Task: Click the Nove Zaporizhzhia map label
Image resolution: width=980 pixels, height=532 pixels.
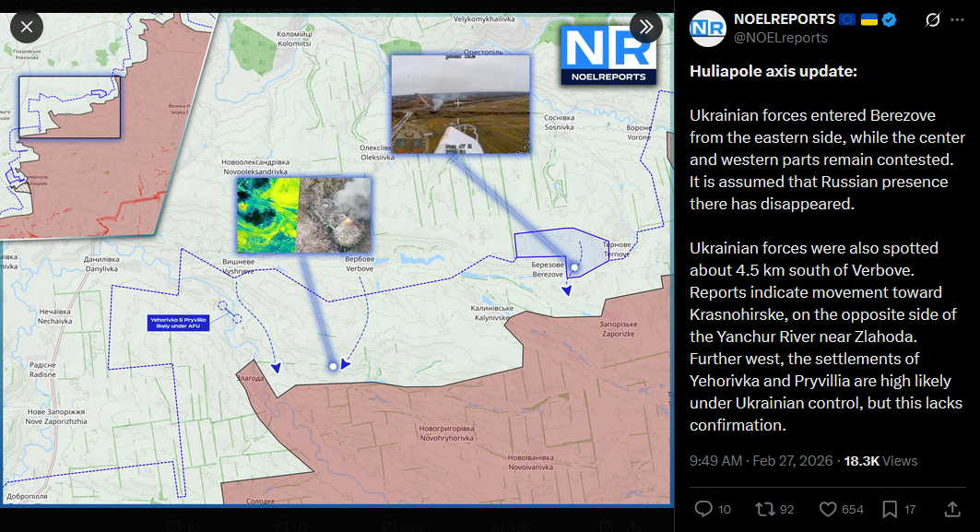Action: 56,417
